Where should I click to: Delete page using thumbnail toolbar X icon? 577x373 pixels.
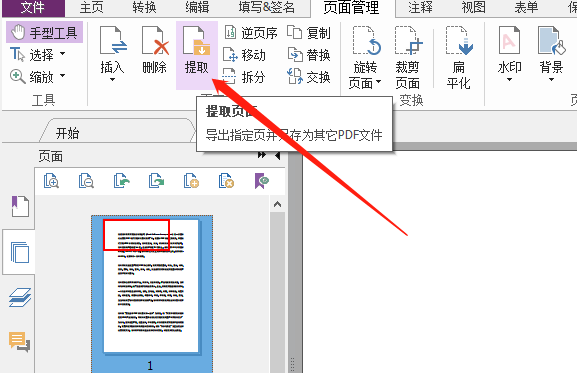pos(226,181)
